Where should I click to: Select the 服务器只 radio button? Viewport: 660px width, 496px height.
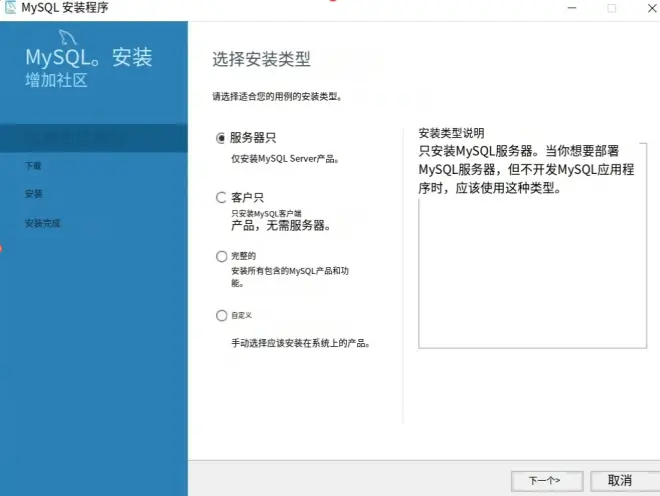click(221, 138)
